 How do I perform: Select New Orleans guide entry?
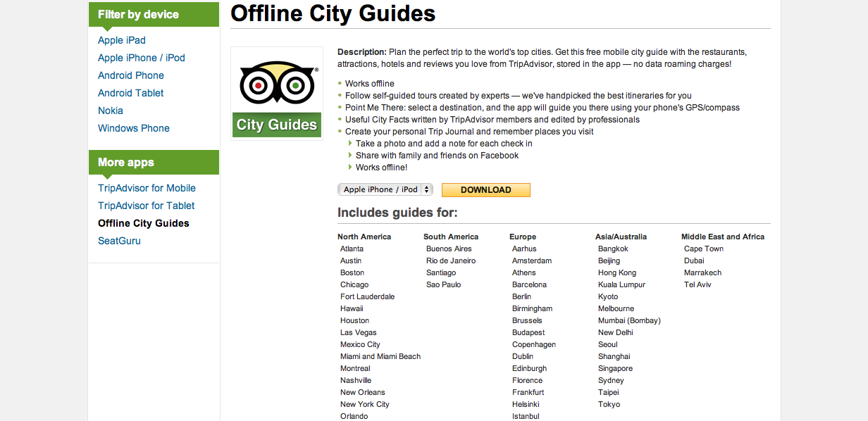(363, 392)
